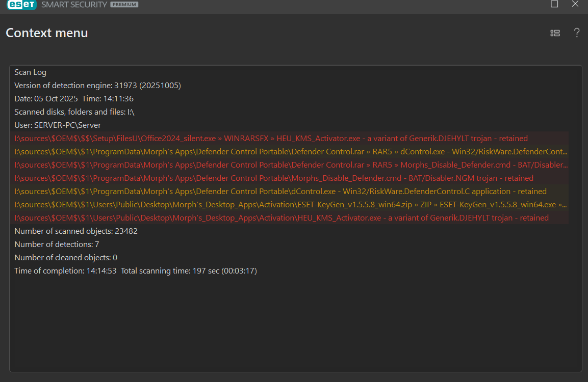Maximize the ESET window
Image resolution: width=588 pixels, height=382 pixels.
pos(554,4)
